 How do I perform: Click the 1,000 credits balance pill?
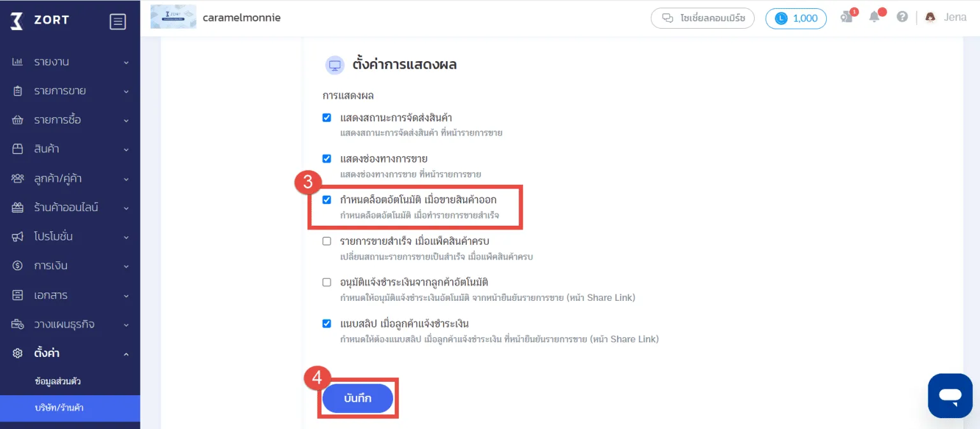click(796, 18)
